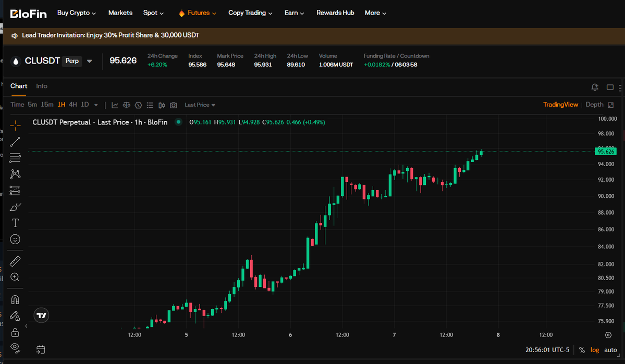Toggle log scale mode

(x=595, y=350)
